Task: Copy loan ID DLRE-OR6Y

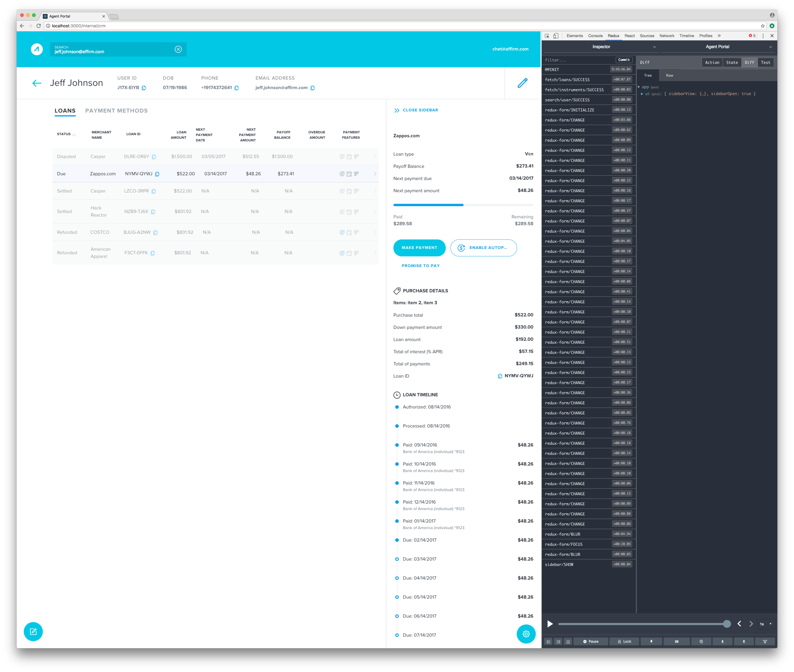Action: pos(154,157)
